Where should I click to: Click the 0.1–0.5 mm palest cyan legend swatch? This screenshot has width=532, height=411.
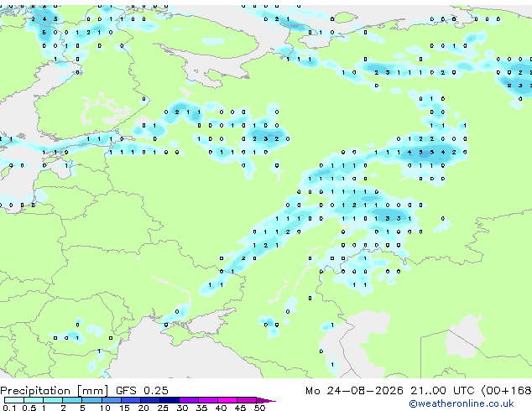tap(14, 400)
